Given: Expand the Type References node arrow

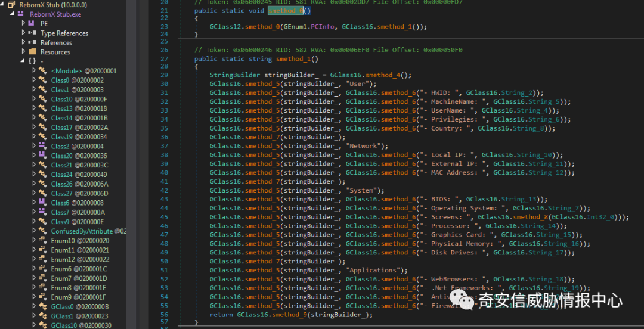Looking at the screenshot, I should (23, 33).
